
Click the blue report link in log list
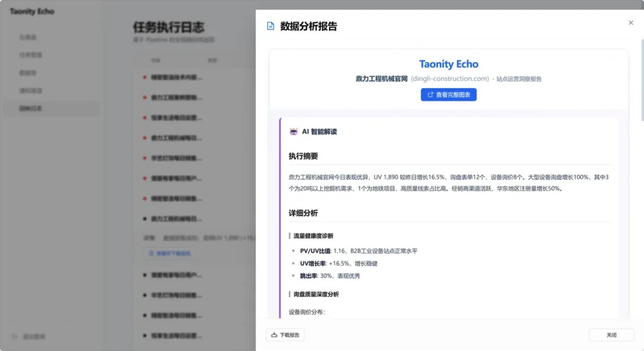[170, 253]
